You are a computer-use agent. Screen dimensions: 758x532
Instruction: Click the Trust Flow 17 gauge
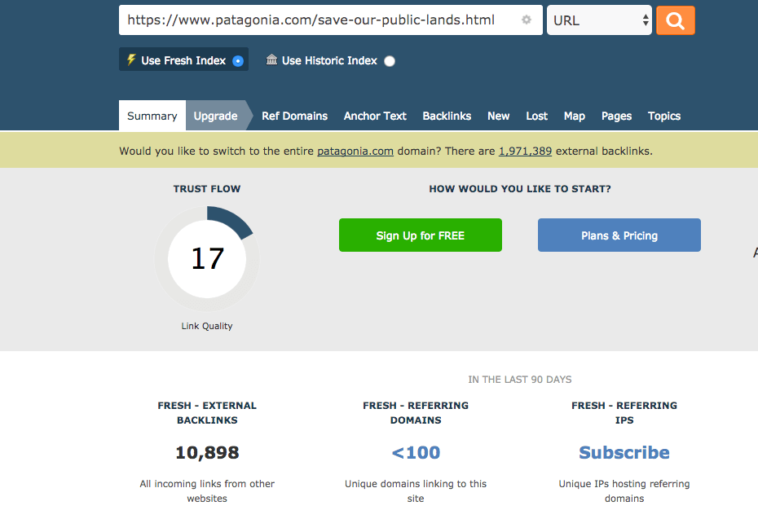tap(207, 259)
